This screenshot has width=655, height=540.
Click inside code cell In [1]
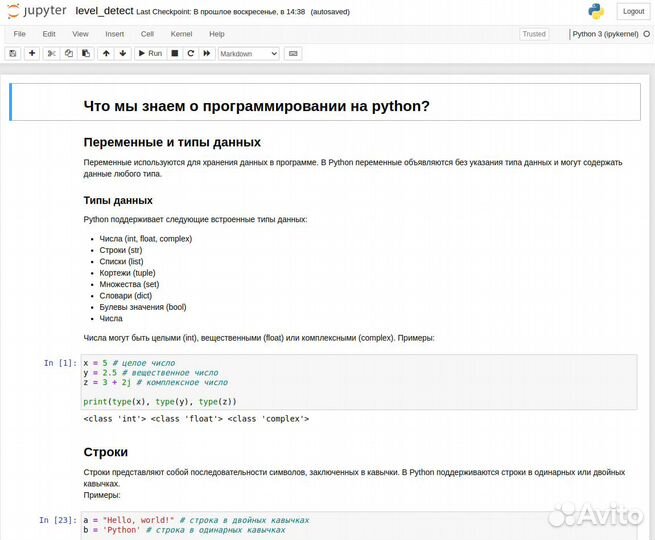click(359, 382)
